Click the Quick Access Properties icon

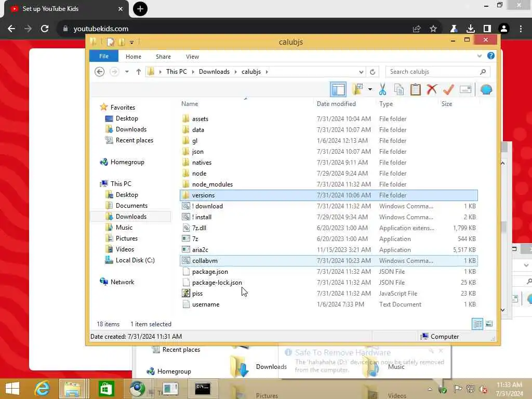point(110,42)
